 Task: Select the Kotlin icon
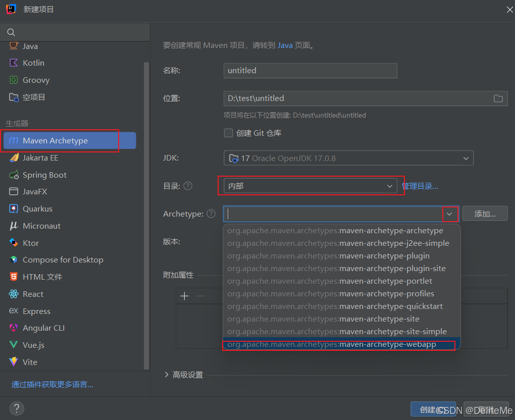pos(14,63)
